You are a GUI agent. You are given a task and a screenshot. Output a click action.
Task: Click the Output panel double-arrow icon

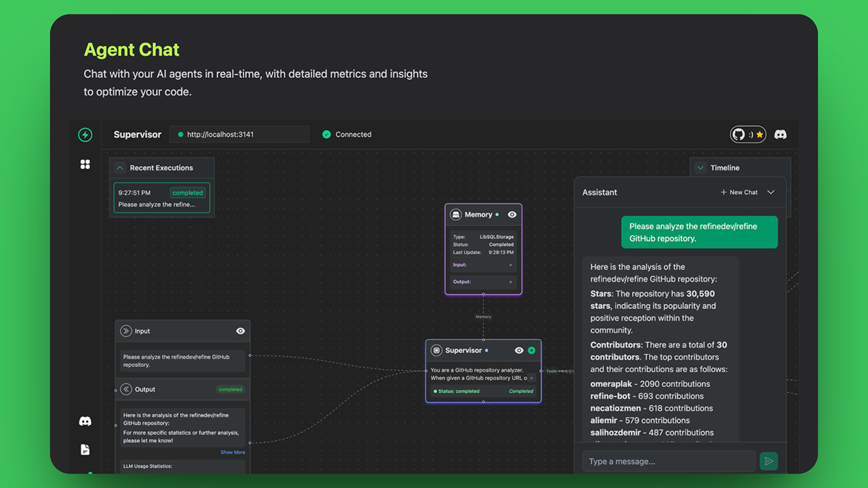coord(126,390)
